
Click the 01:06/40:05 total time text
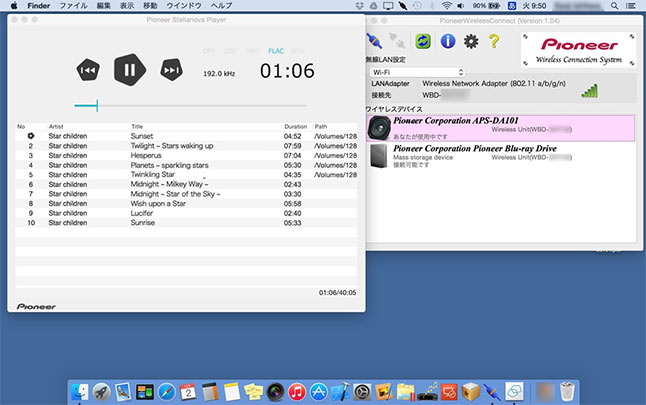point(337,293)
